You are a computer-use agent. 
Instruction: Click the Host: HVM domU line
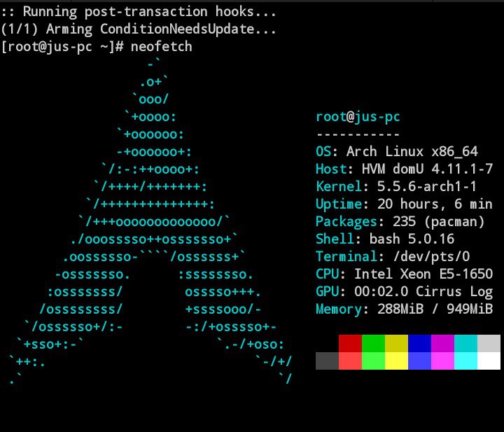pyautogui.click(x=405, y=169)
